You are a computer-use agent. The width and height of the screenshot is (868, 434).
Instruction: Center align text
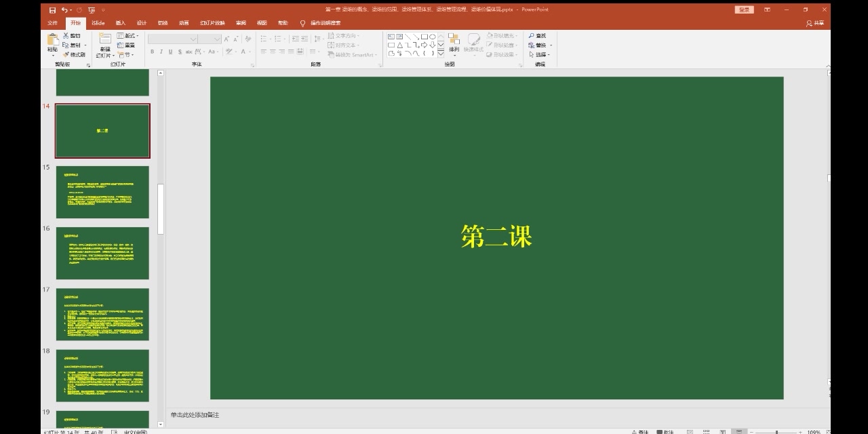pos(273,52)
